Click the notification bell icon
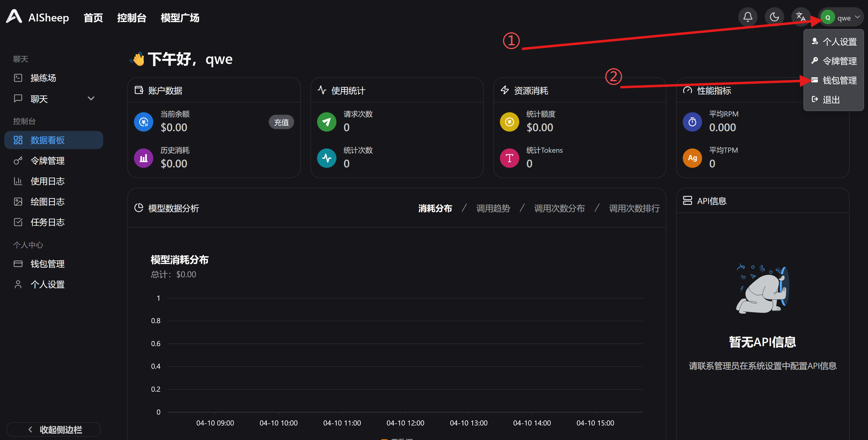 [747, 17]
